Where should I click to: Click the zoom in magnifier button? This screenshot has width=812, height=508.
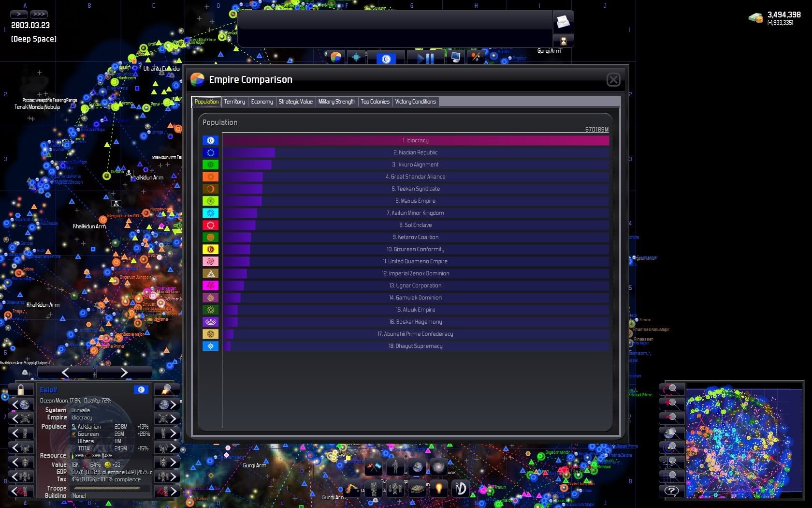[671, 403]
